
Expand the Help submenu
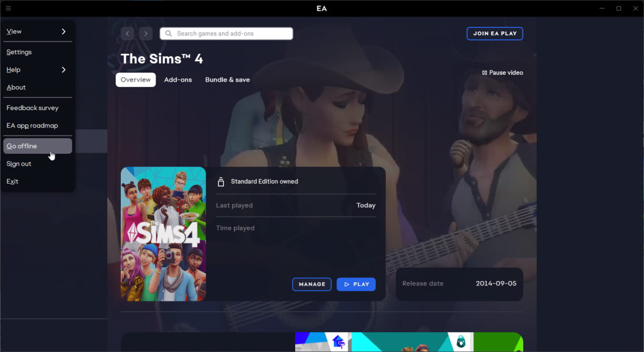coord(37,70)
